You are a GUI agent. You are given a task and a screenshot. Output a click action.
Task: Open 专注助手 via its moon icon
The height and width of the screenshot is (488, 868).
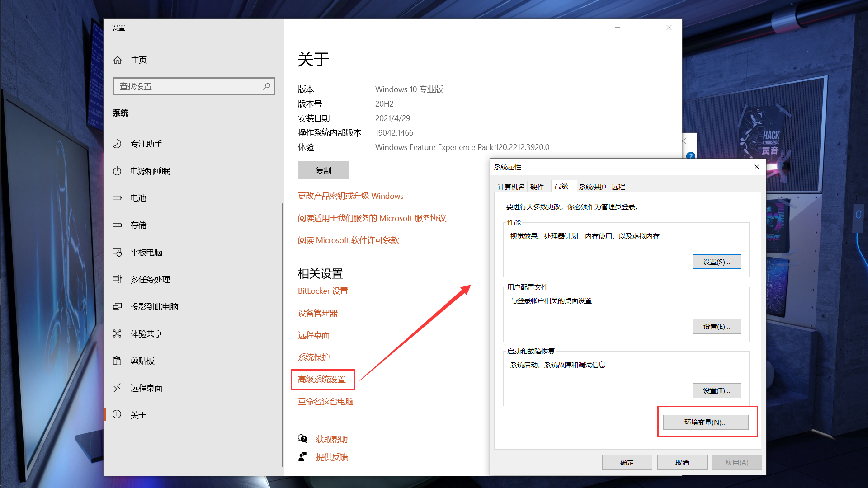[117, 144]
